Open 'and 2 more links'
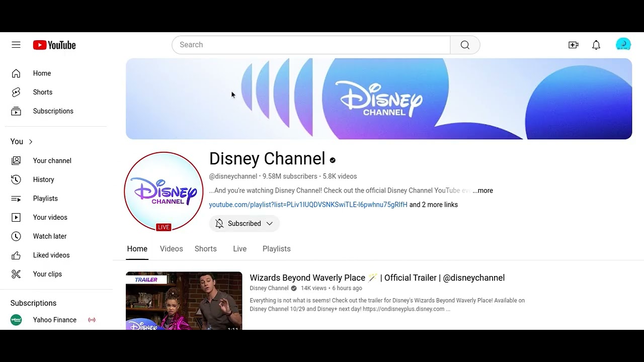Image resolution: width=644 pixels, height=362 pixels. tap(434, 205)
